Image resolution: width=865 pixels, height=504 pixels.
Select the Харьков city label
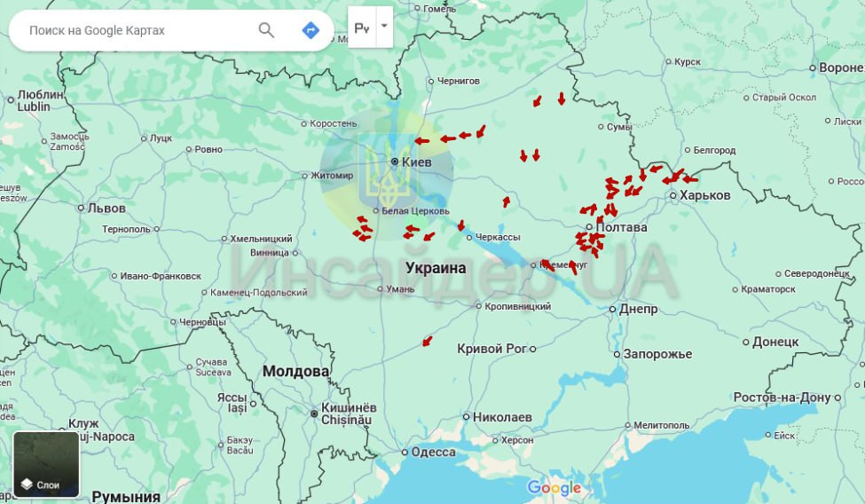(704, 195)
